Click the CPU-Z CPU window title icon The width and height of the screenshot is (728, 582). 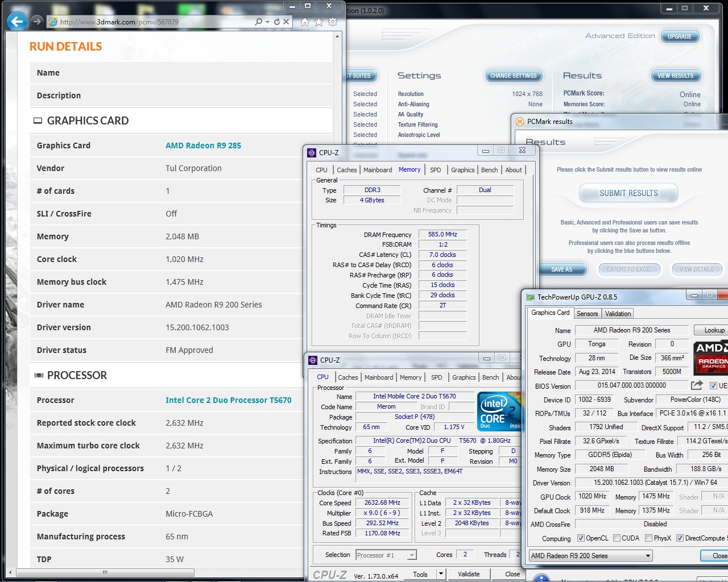[x=313, y=360]
